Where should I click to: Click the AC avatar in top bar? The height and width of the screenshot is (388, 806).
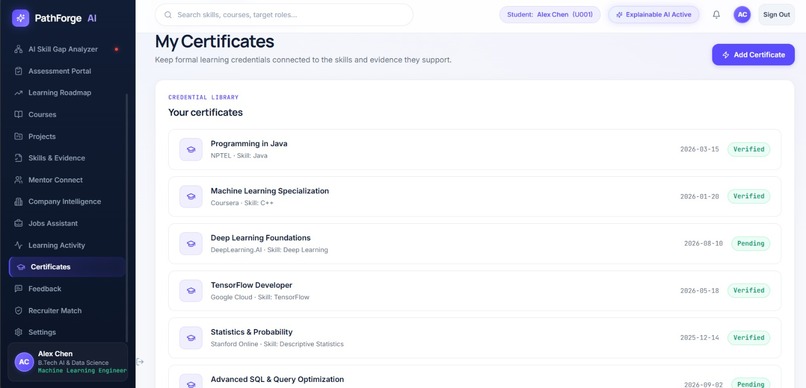(742, 14)
